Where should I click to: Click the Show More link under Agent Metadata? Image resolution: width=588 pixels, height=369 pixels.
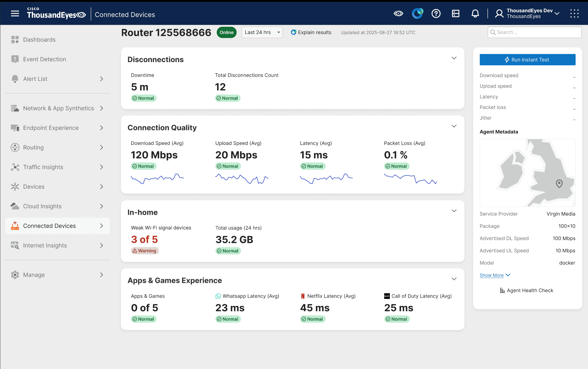click(x=492, y=275)
